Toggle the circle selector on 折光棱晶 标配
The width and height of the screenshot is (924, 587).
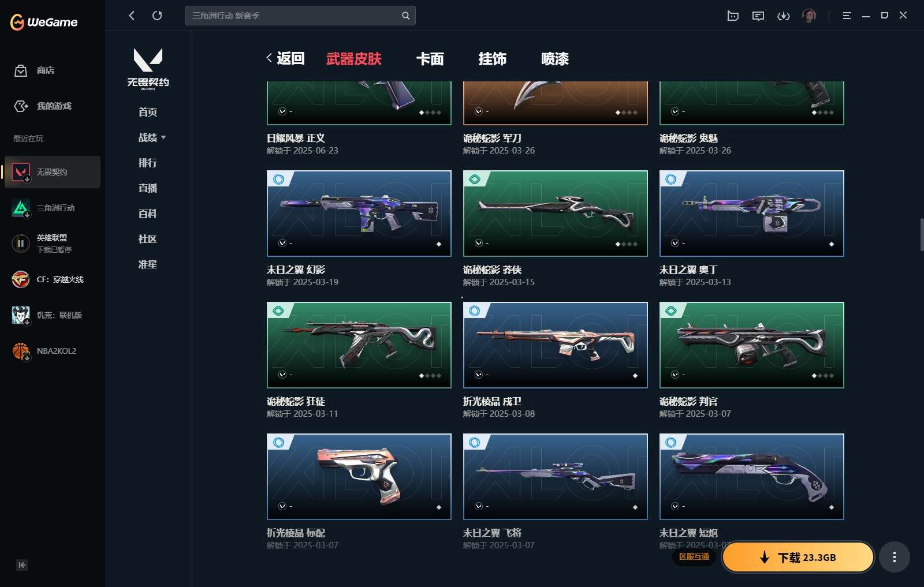pos(282,506)
